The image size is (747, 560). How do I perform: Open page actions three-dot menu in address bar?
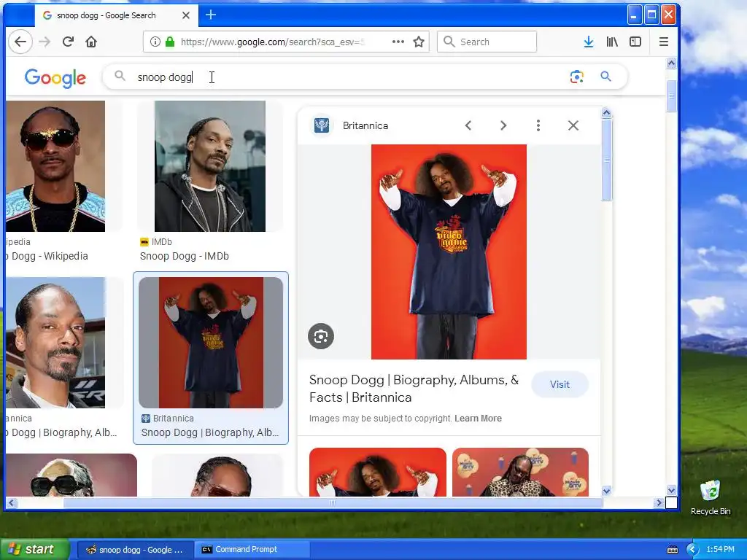398,42
